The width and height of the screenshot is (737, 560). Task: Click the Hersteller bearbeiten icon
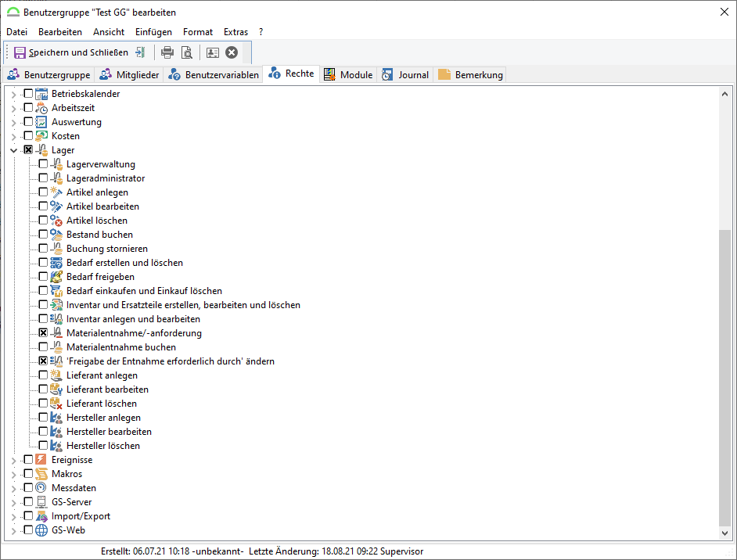click(x=56, y=433)
